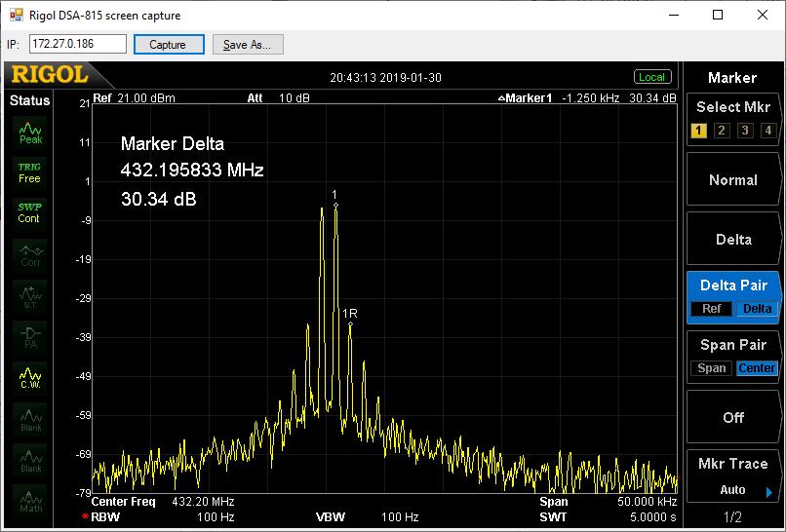The height and width of the screenshot is (532, 786).
Task: Click the Att 10 dB readout
Action: (278, 98)
